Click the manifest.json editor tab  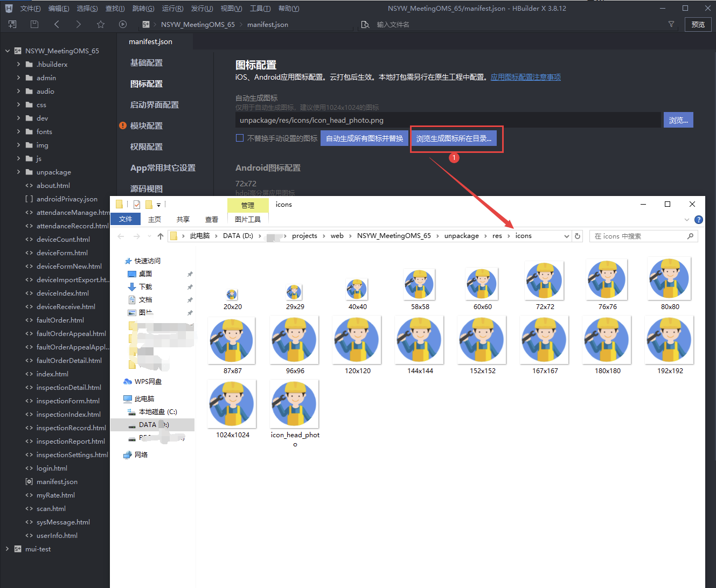coord(150,41)
